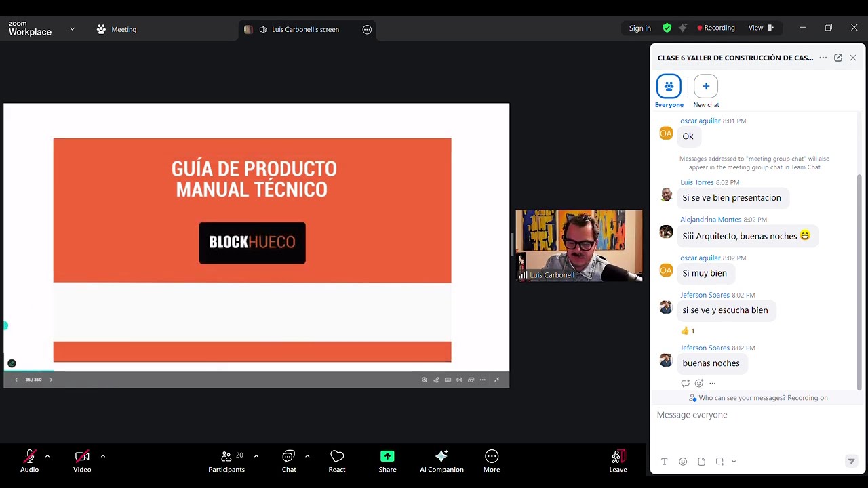Unmute the microphone with Audio button
Screen dimensions: 868x488
pos(29,461)
